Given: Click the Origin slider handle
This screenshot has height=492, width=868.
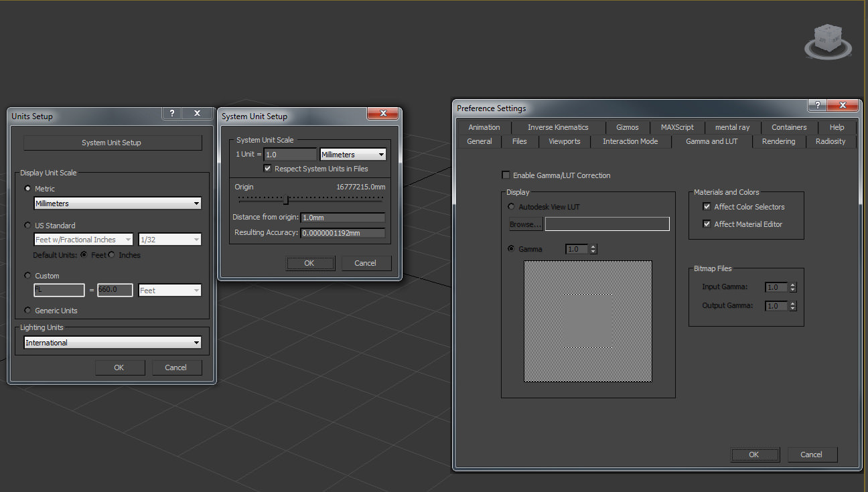Looking at the screenshot, I should [287, 199].
